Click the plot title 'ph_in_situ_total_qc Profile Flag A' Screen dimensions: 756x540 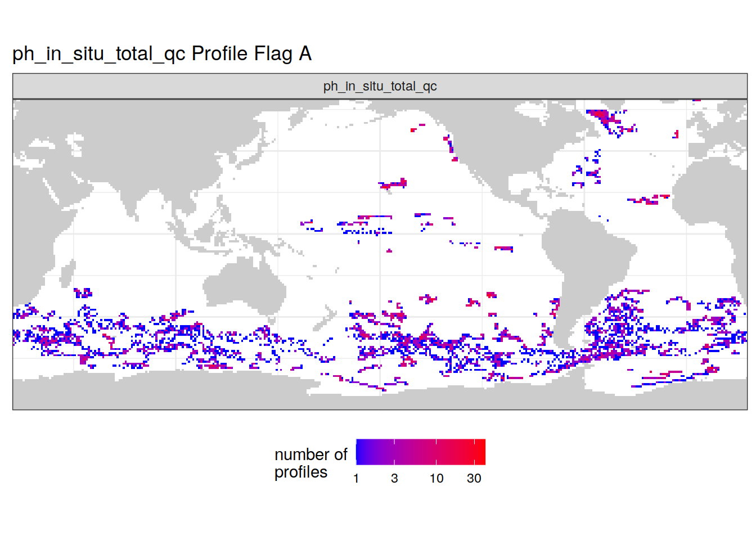click(x=162, y=54)
